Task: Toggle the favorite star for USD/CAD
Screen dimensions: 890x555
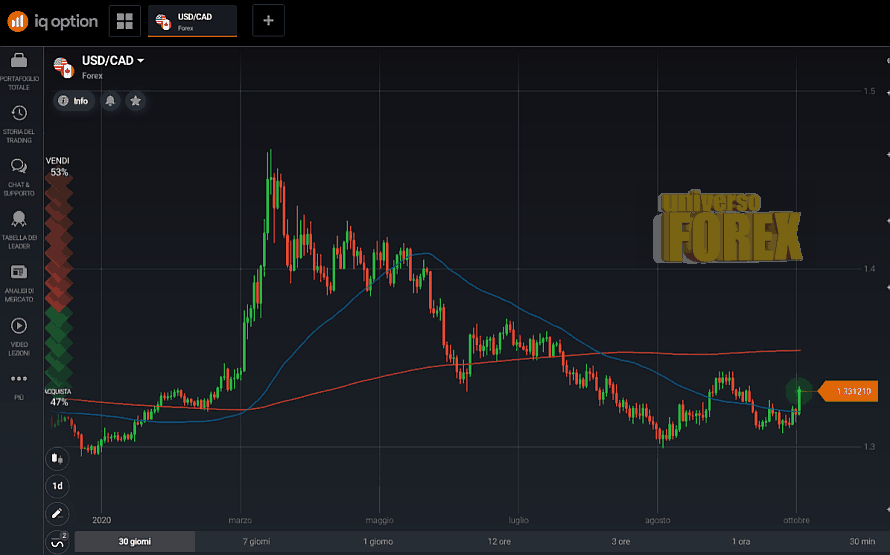Action: point(136,101)
